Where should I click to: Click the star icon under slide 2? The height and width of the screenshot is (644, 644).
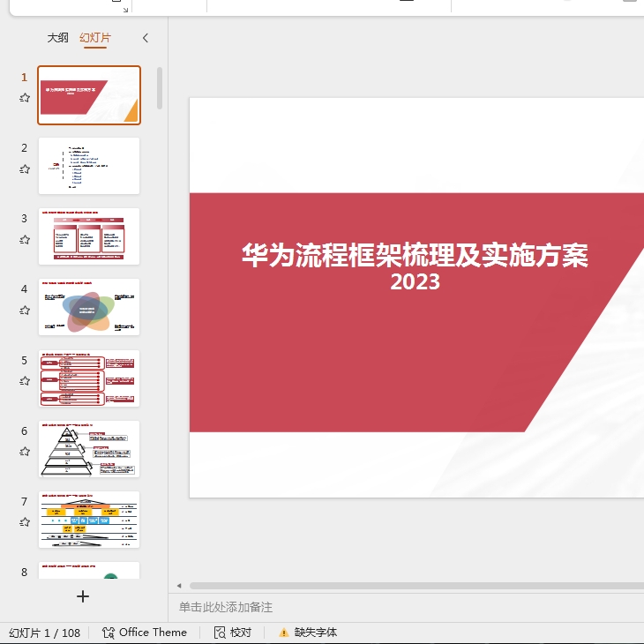click(25, 169)
